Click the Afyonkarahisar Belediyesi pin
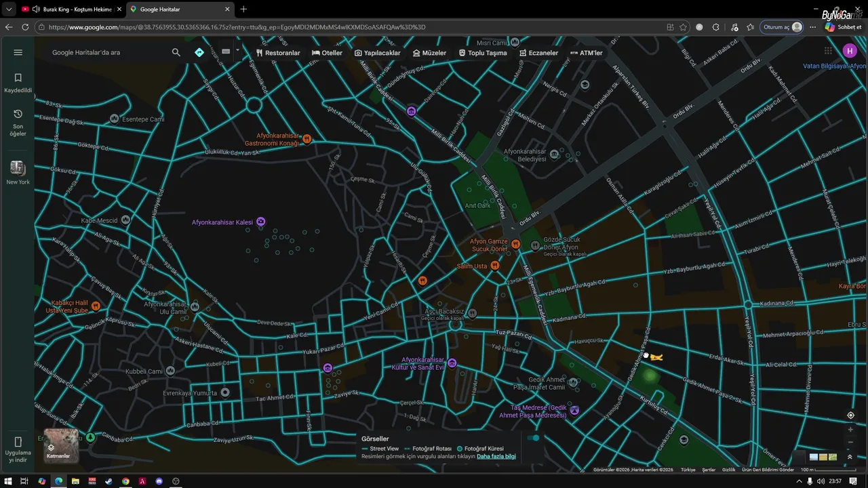The width and height of the screenshot is (868, 488). [x=555, y=155]
